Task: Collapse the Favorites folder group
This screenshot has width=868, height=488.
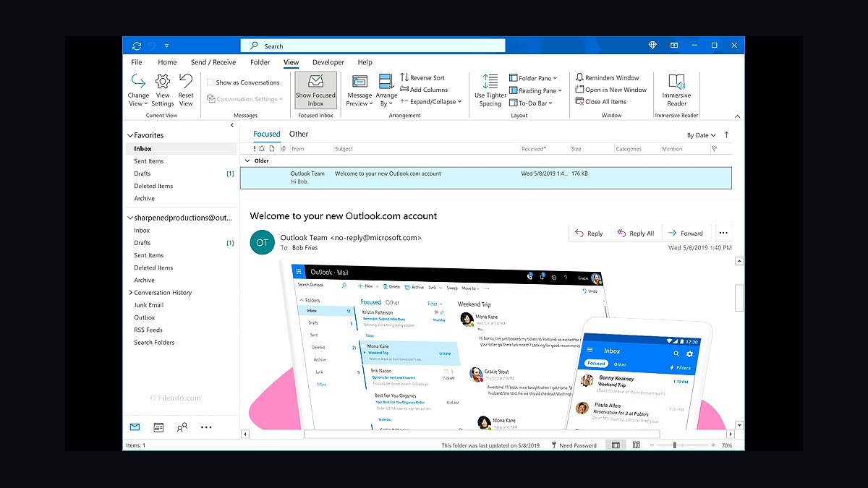Action: [130, 135]
